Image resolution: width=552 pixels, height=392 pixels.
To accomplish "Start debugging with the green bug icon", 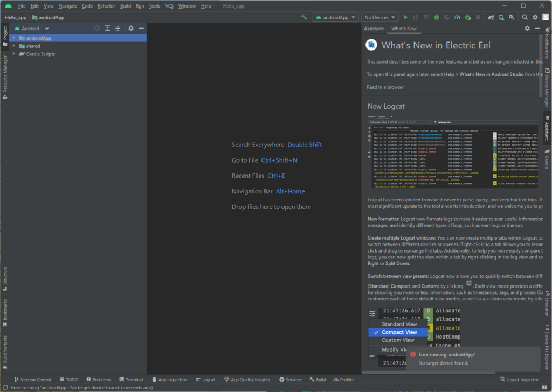I will [x=436, y=17].
